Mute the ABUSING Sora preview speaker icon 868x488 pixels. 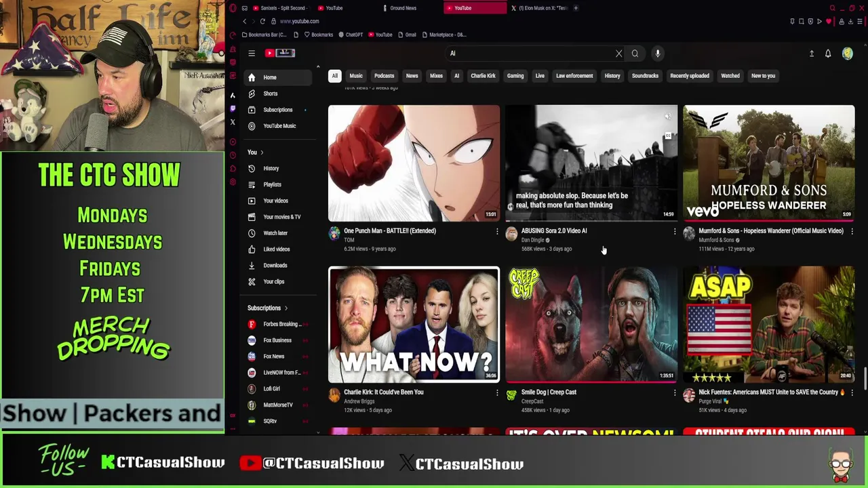click(668, 117)
